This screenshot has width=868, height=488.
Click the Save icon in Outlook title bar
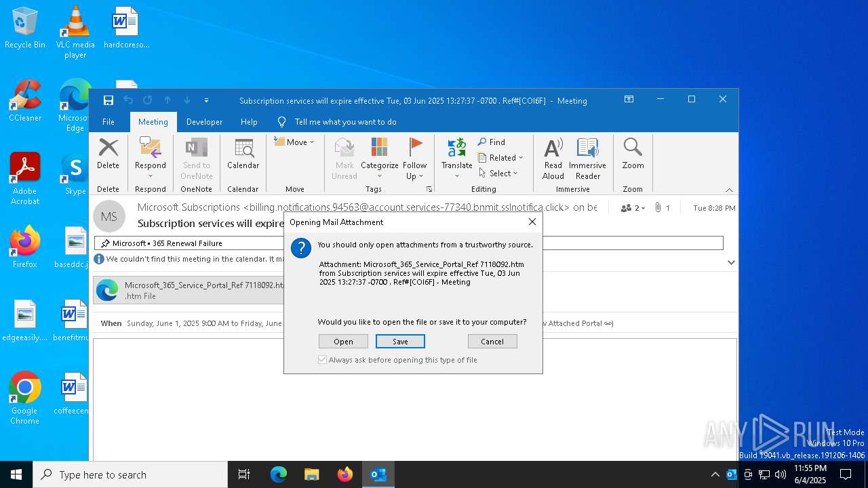coord(108,100)
